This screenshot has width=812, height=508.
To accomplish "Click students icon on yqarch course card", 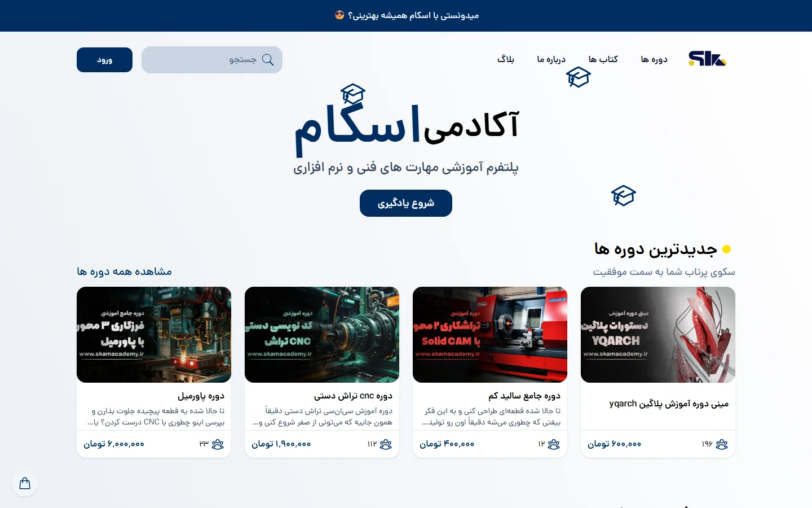I will point(722,444).
